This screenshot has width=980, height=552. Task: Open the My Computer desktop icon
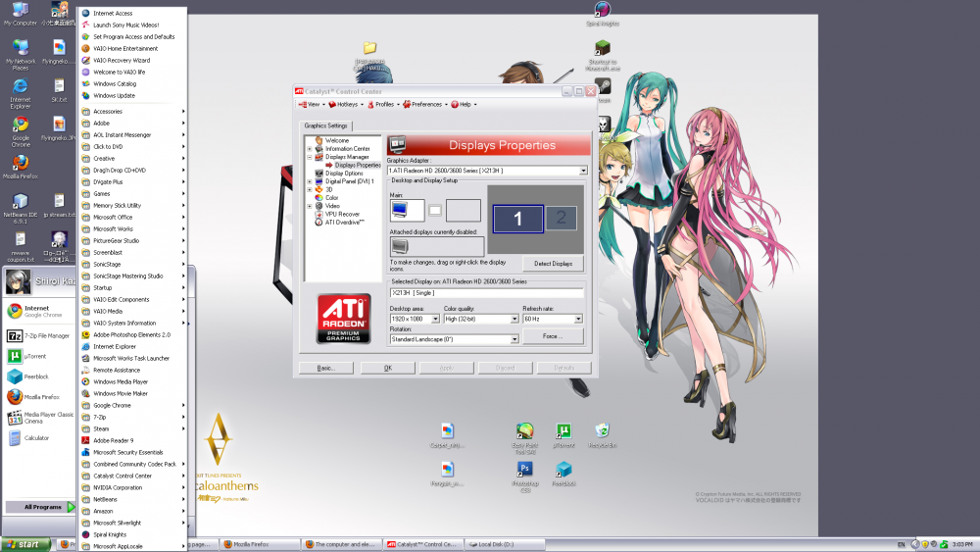tap(20, 15)
